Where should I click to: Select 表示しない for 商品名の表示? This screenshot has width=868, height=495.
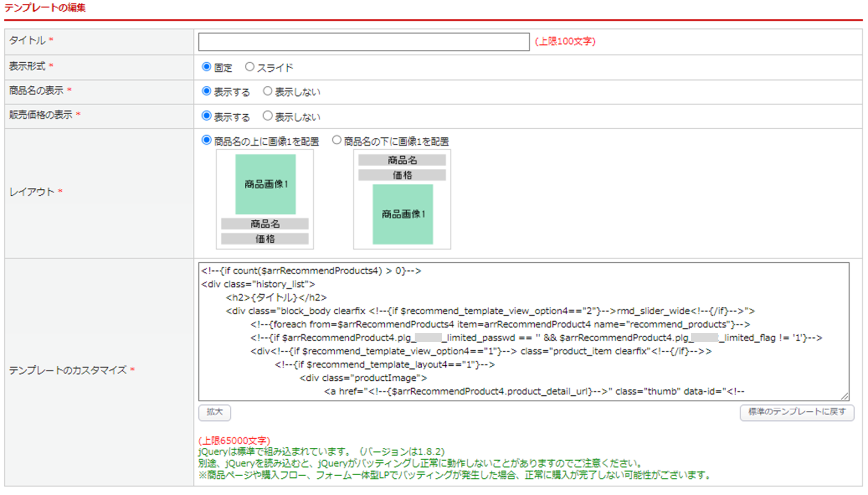[x=267, y=91]
